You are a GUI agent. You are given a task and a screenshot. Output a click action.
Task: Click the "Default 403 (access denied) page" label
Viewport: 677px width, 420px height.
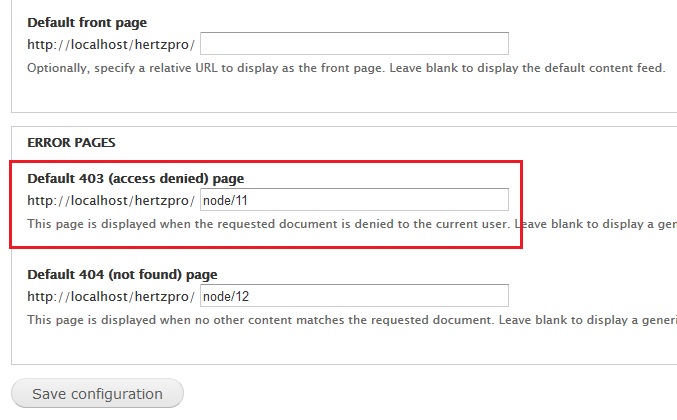tap(135, 178)
